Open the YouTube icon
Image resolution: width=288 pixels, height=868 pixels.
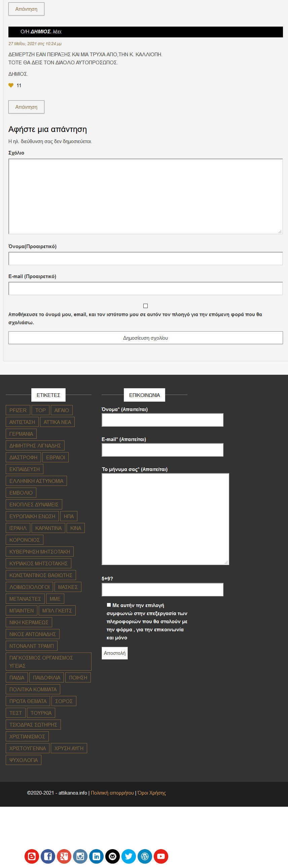pyautogui.click(x=161, y=856)
